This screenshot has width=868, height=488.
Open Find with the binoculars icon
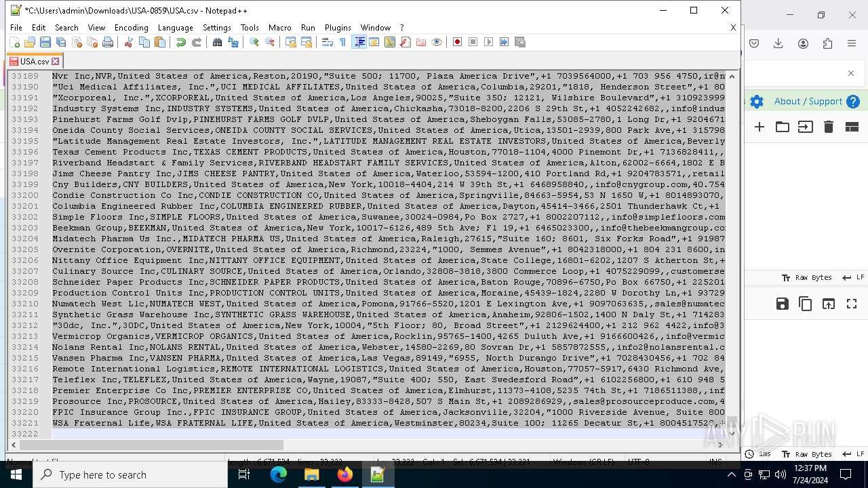217,42
